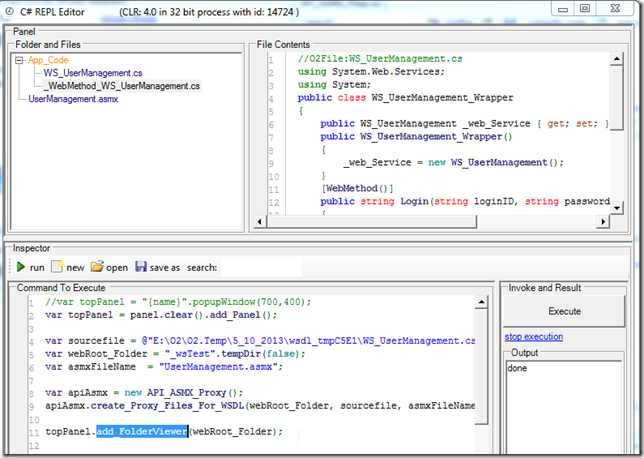The width and height of the screenshot is (644, 458).
Task: Click the Output text box showing done
Action: pyautogui.click(x=564, y=407)
